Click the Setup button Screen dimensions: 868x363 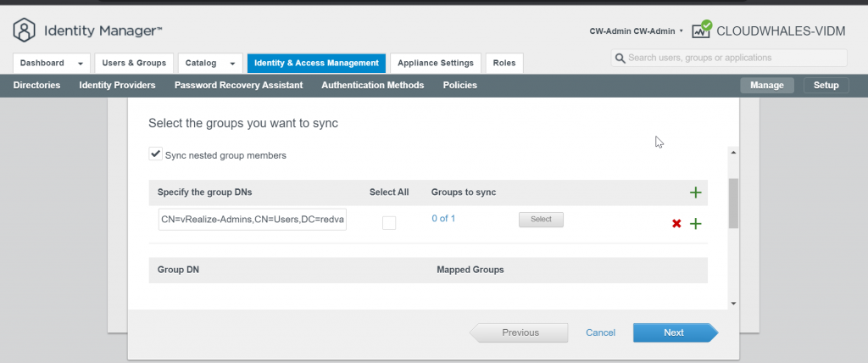click(826, 86)
